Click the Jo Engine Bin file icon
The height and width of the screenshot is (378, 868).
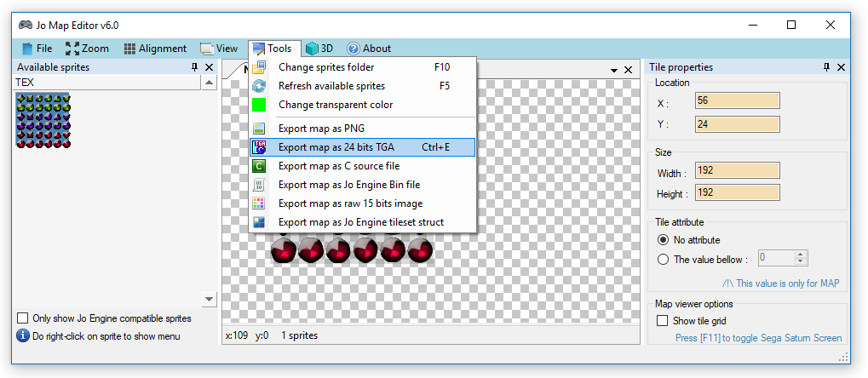point(258,185)
